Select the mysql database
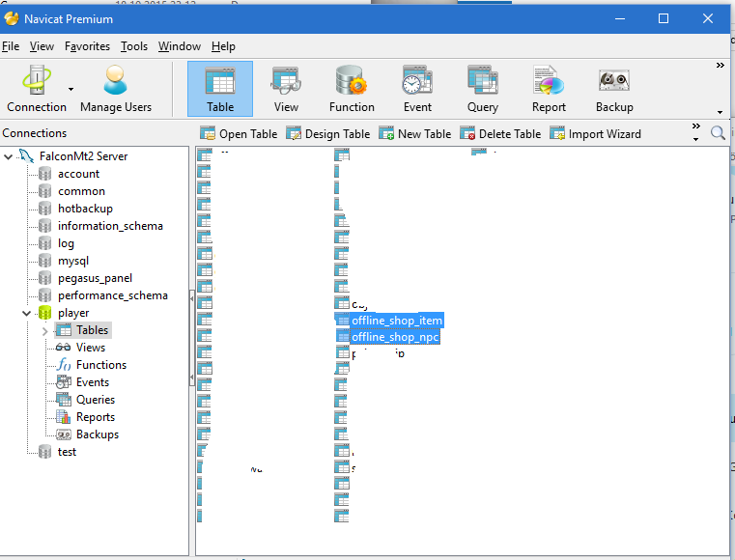This screenshot has width=735, height=560. click(x=73, y=261)
